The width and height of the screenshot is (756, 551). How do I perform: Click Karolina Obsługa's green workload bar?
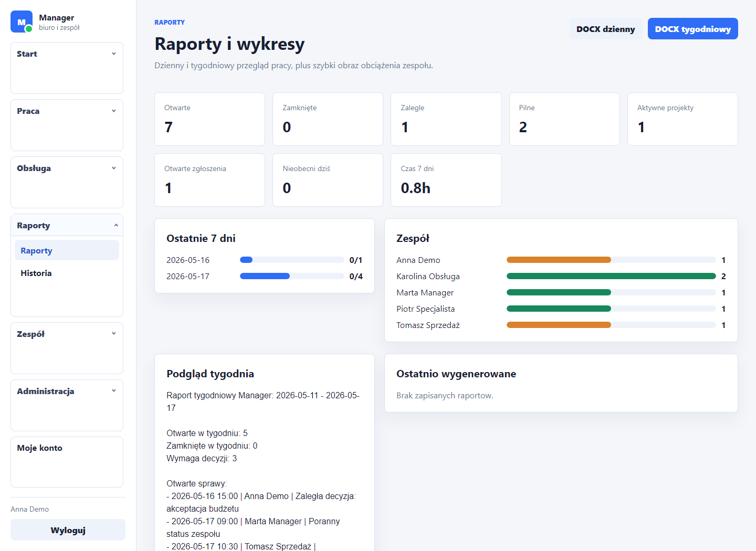pos(611,276)
